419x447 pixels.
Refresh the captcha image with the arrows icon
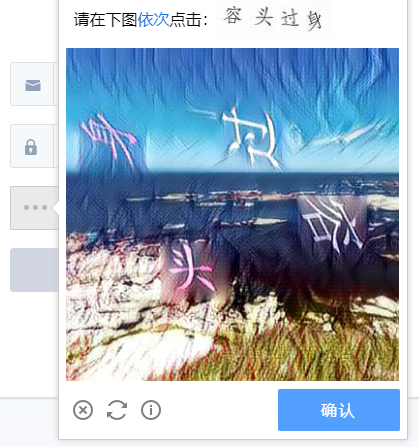[x=117, y=410]
